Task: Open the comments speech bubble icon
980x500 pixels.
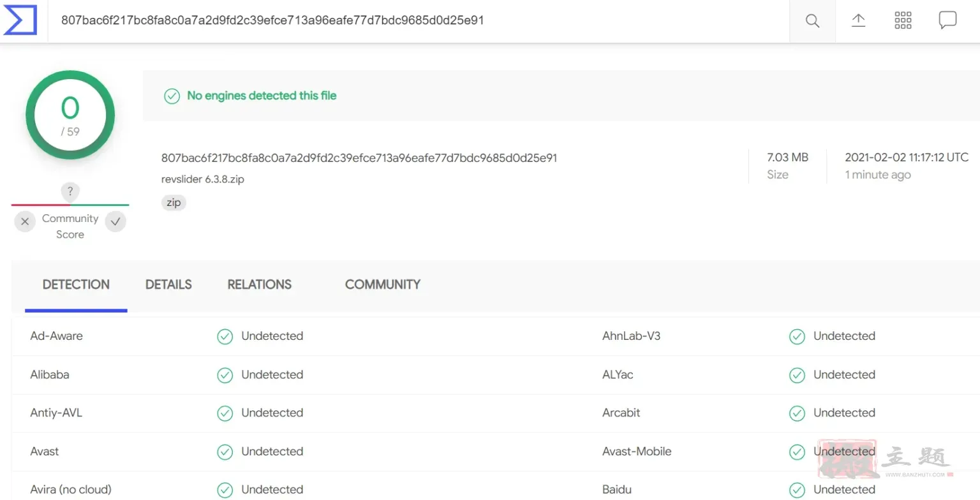Action: (947, 20)
